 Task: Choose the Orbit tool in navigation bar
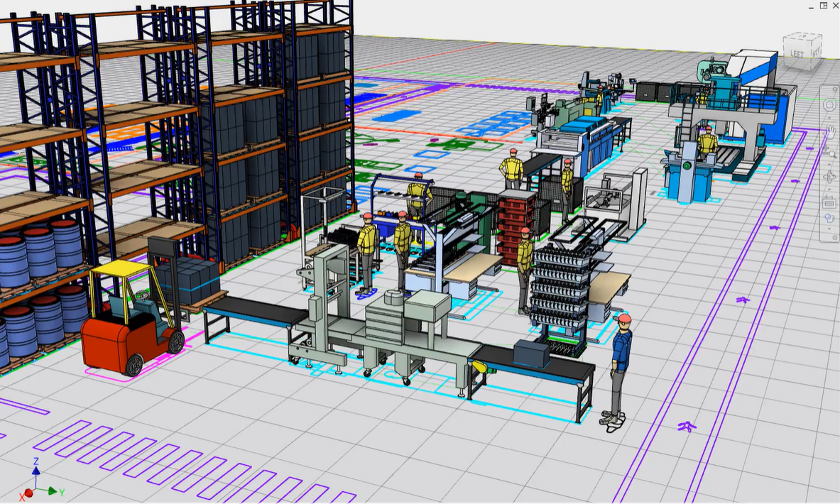[x=830, y=176]
